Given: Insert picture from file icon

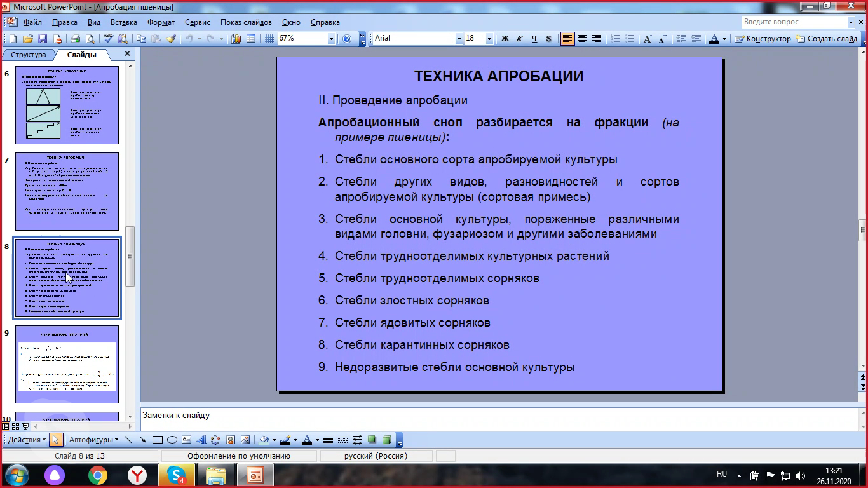Looking at the screenshot, I should tap(245, 440).
